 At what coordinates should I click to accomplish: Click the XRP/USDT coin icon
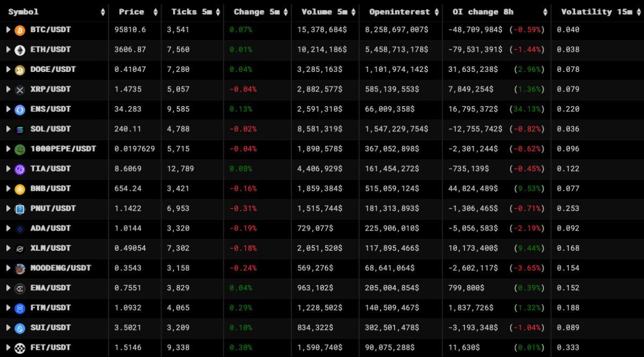(20, 90)
